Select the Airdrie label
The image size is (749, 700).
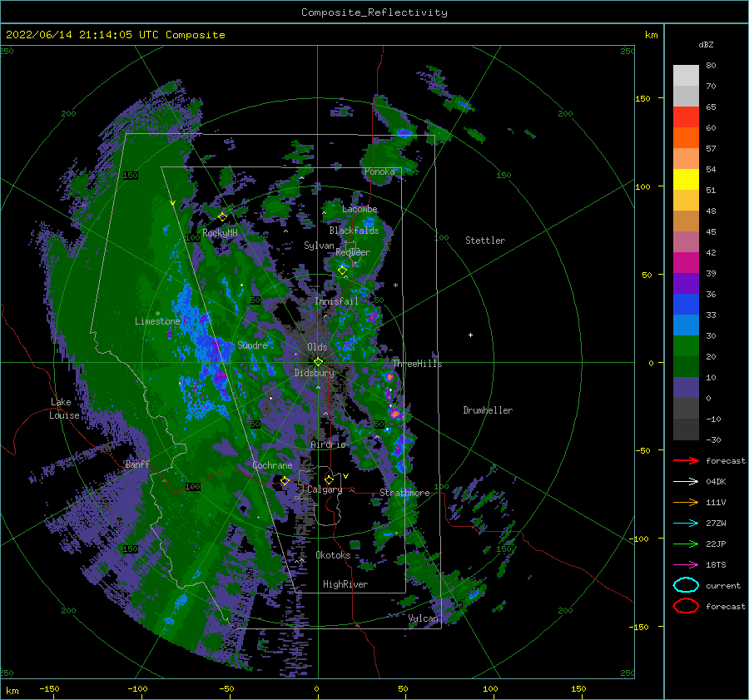(x=328, y=444)
